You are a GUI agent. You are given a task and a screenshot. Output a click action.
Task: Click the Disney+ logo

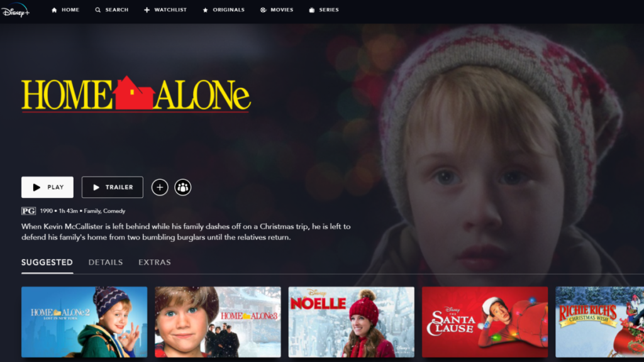(15, 10)
